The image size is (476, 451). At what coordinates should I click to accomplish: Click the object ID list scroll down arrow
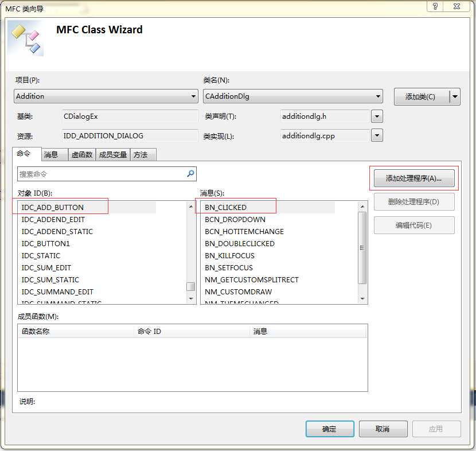pyautogui.click(x=191, y=298)
